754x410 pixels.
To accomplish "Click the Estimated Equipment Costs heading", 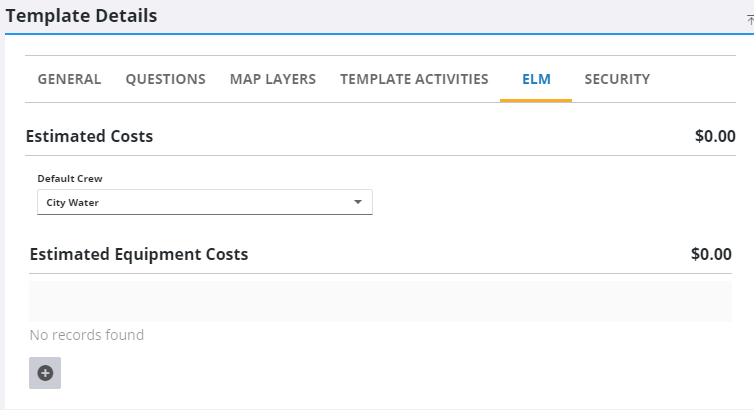I will coord(139,254).
